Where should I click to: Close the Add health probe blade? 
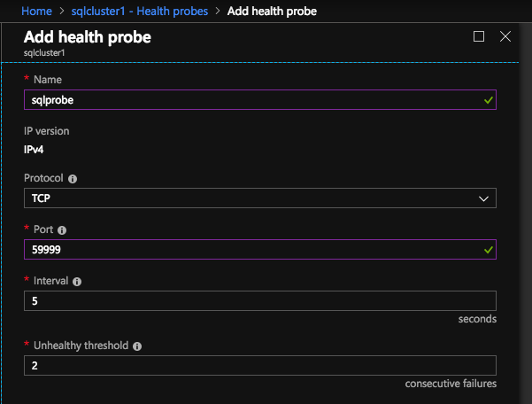[x=505, y=36]
